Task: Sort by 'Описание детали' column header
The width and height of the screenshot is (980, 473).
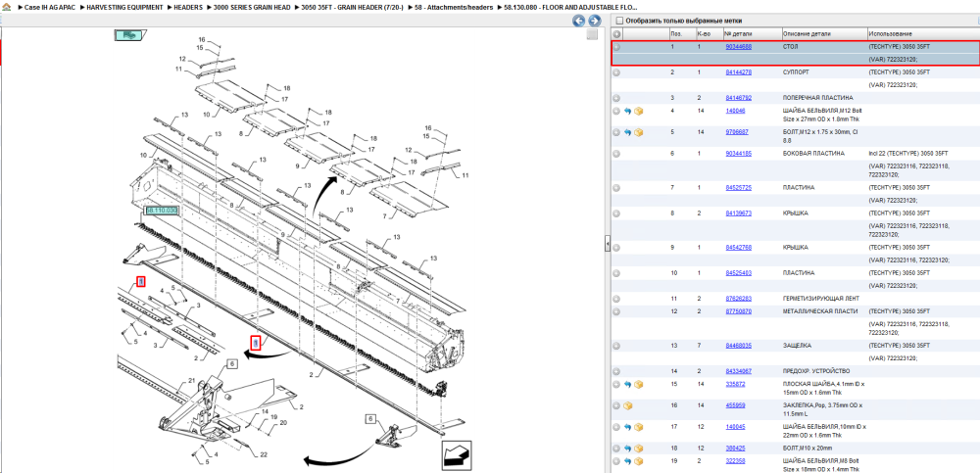Action: pyautogui.click(x=807, y=33)
